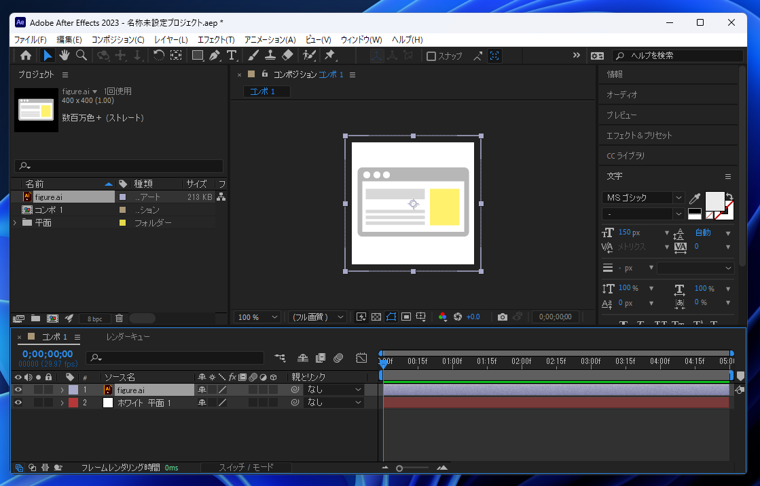Image resolution: width=760 pixels, height=486 pixels.
Task: Open the エフェクト(T) menu
Action: pos(216,40)
